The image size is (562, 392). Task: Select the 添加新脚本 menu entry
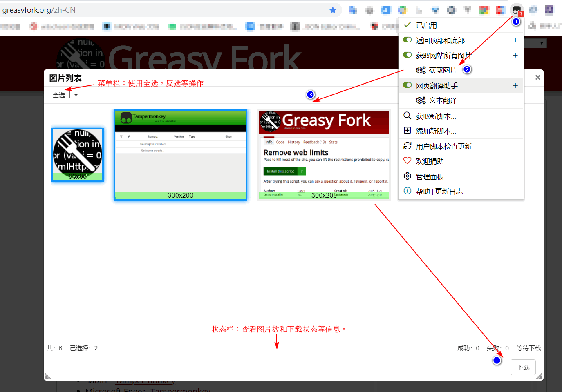[436, 131]
